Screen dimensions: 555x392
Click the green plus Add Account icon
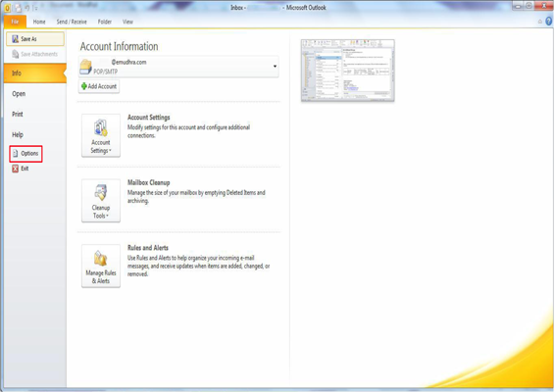pos(84,86)
